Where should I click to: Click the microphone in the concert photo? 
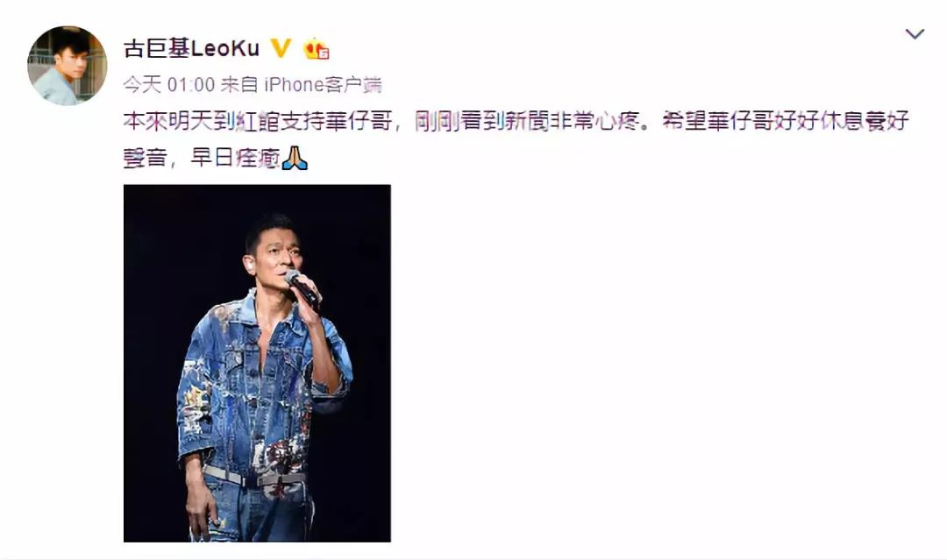(302, 287)
